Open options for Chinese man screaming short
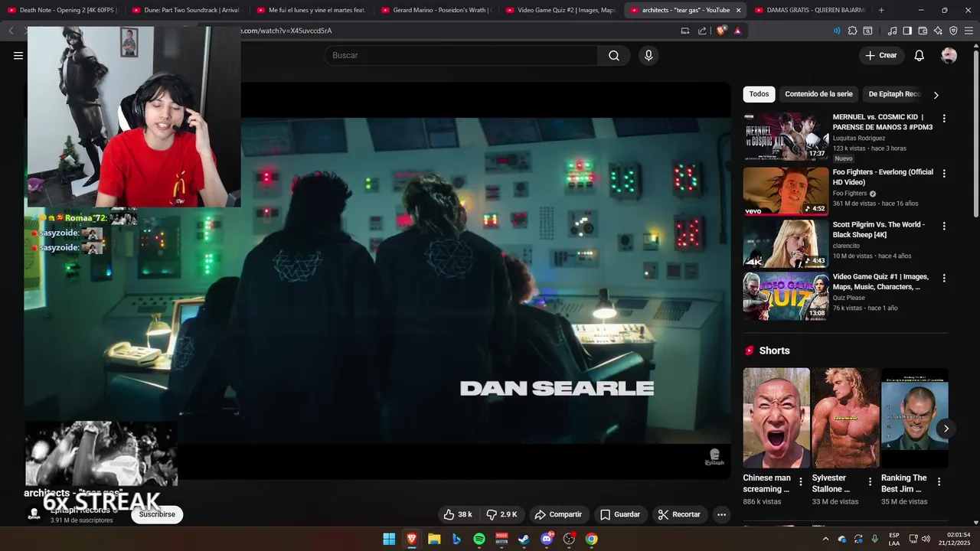This screenshot has width=980, height=551. point(801,481)
